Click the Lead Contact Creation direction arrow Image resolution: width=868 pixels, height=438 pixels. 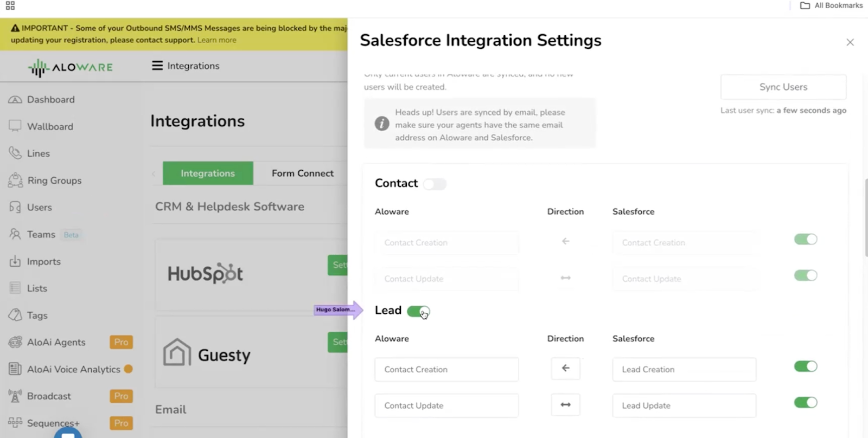tap(565, 368)
